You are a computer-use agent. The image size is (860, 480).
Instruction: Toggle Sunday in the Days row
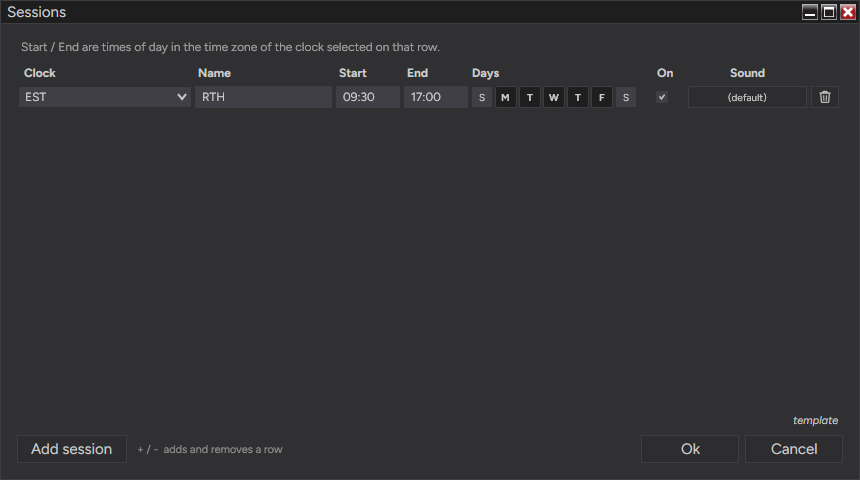point(482,98)
